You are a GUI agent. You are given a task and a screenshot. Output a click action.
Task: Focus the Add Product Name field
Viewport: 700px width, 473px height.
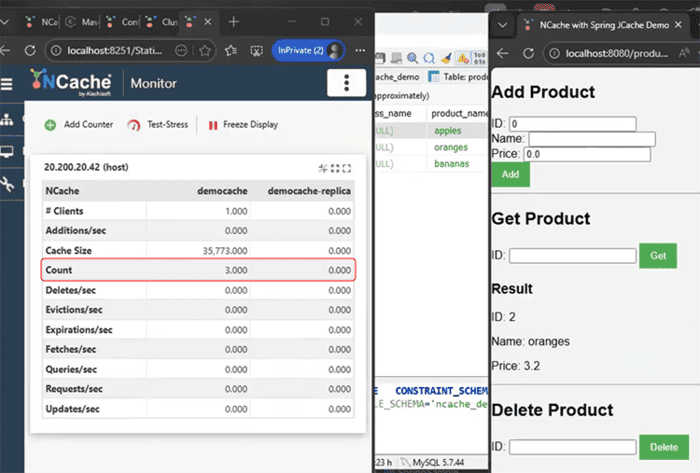592,139
